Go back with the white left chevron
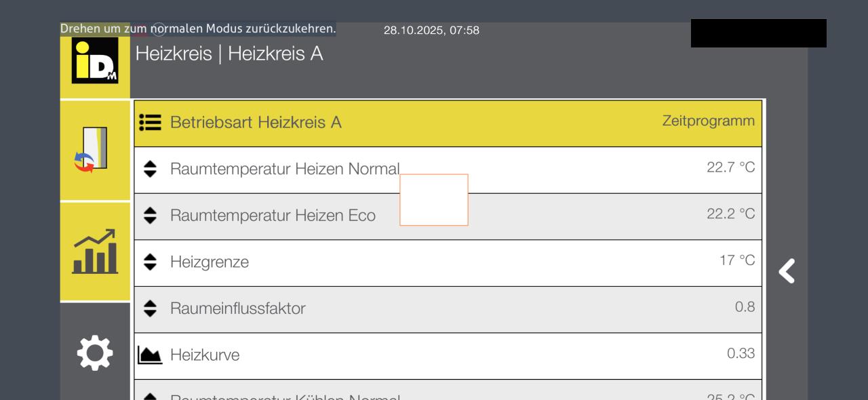 point(787,271)
